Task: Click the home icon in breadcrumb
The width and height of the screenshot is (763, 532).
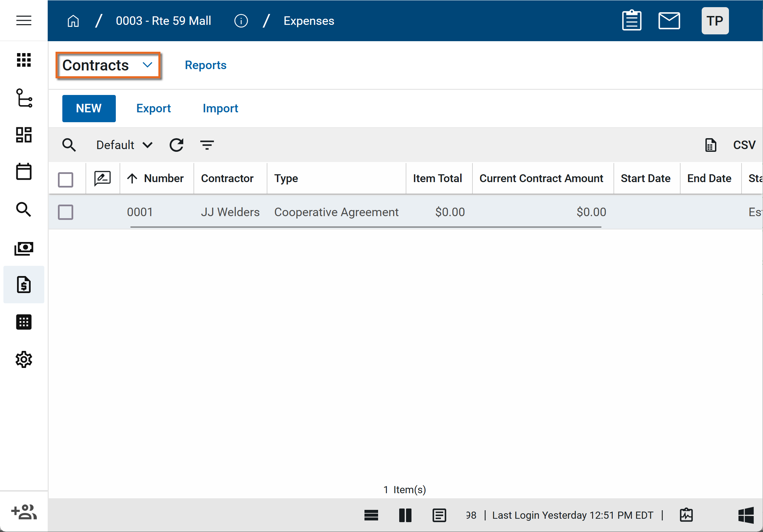Action: [73, 21]
